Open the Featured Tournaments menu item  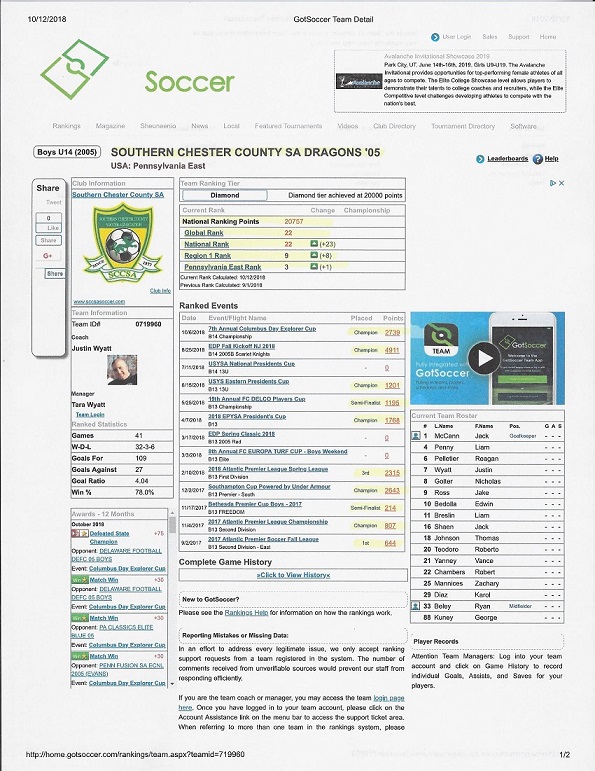pyautogui.click(x=288, y=126)
